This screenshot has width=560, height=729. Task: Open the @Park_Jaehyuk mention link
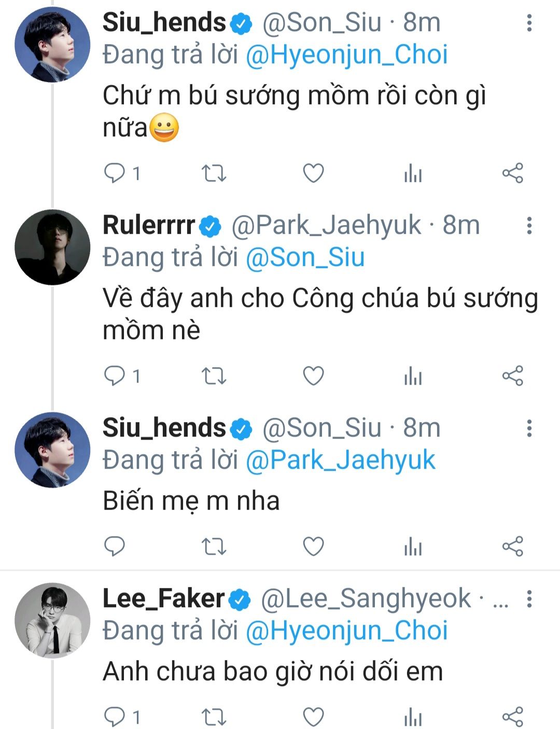(340, 460)
